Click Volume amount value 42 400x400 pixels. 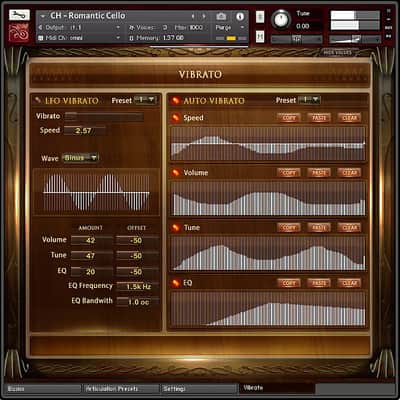pos(91,240)
